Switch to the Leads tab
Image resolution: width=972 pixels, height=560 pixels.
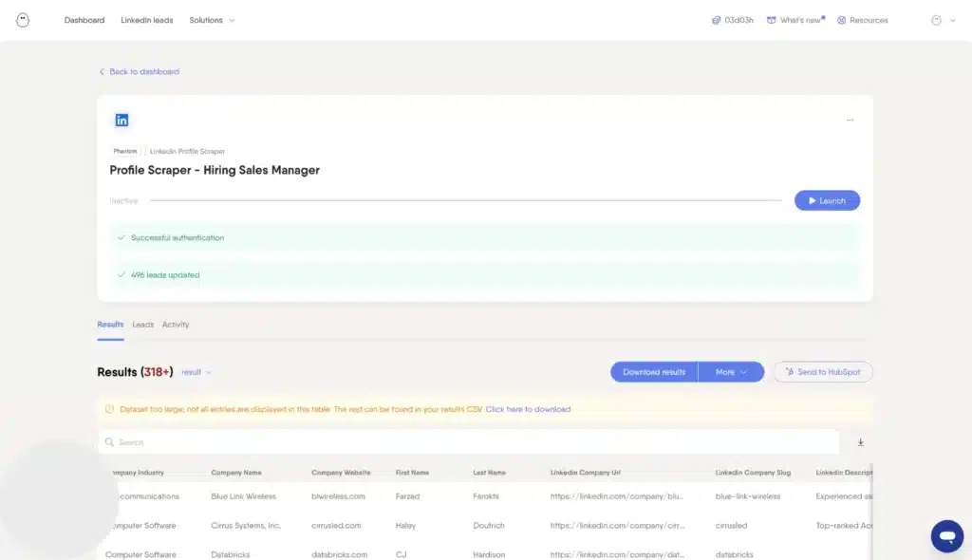[x=142, y=325]
